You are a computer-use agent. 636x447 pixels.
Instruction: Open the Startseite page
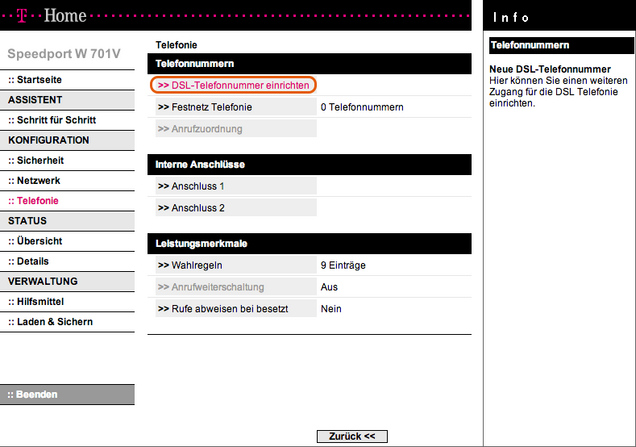pyautogui.click(x=39, y=79)
